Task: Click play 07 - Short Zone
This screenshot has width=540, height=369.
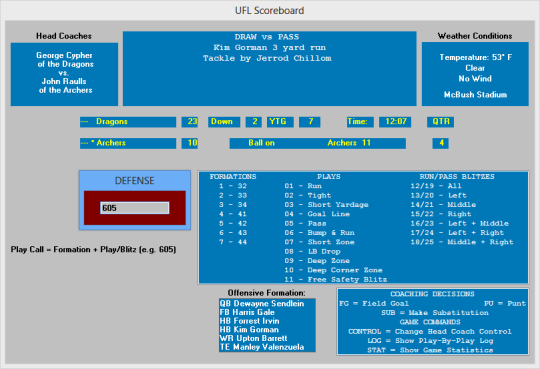Action: [320, 242]
